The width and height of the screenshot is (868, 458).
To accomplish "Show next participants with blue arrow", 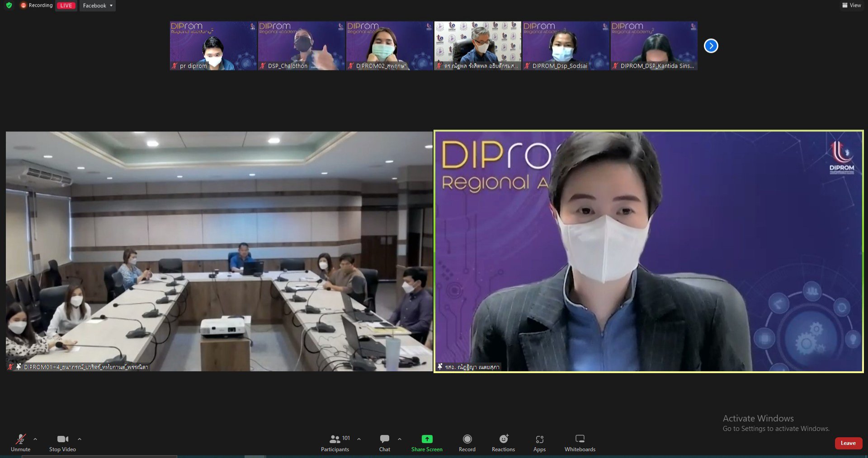I will point(711,46).
